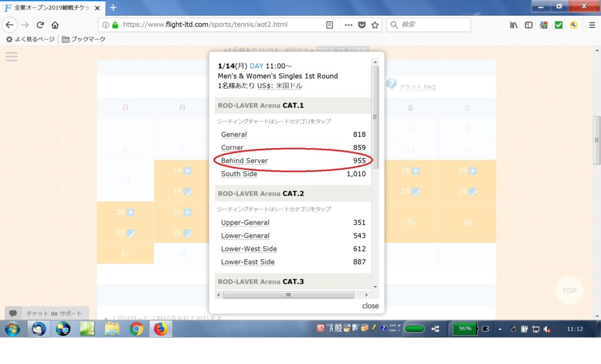Open the file explorer taskbar icon
Viewport: 601px width, 364px height.
(112, 329)
